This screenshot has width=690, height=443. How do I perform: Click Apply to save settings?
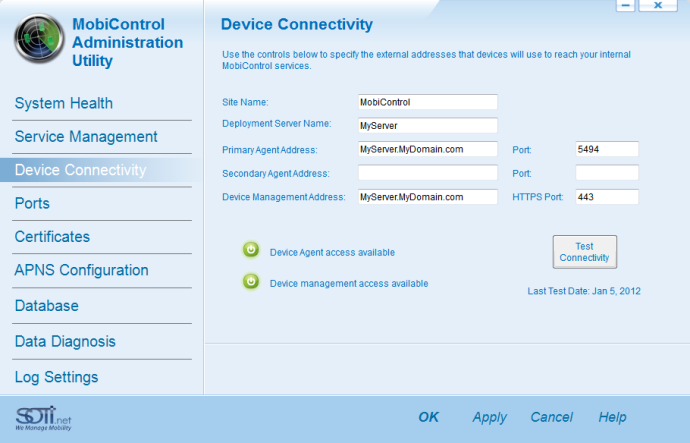click(490, 417)
